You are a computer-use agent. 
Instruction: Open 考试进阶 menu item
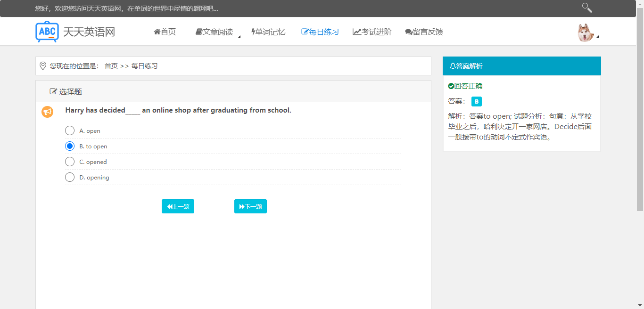click(372, 32)
